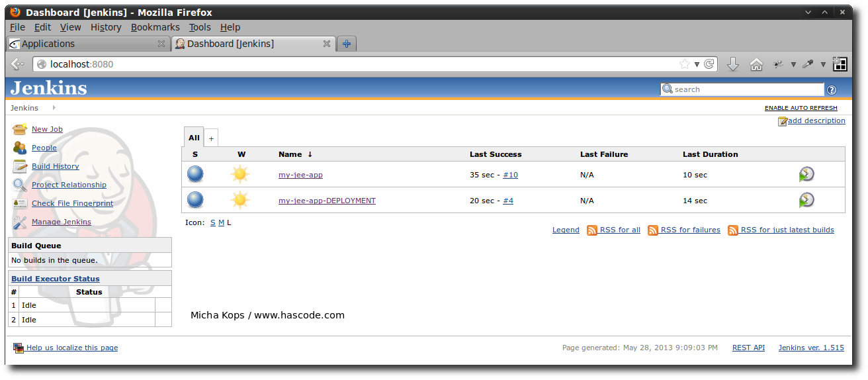Viewport: 868px width, 380px height.
Task: Click the Build History notepad icon
Action: tap(19, 166)
